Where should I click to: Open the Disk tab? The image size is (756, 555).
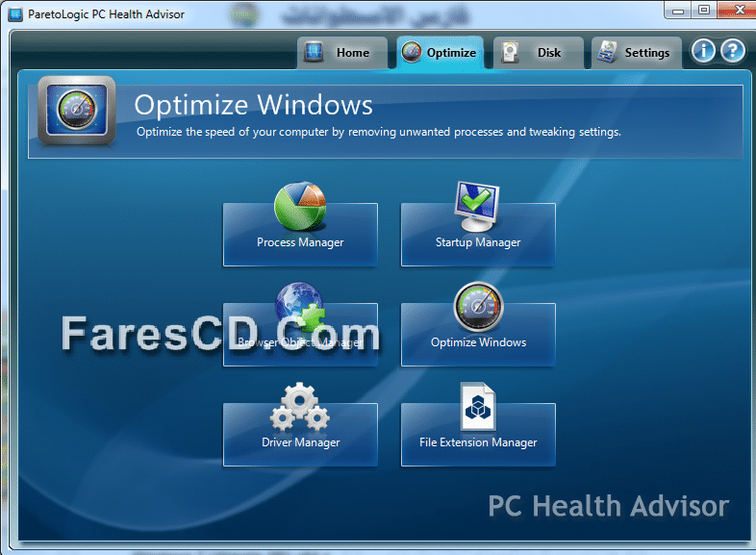click(538, 53)
